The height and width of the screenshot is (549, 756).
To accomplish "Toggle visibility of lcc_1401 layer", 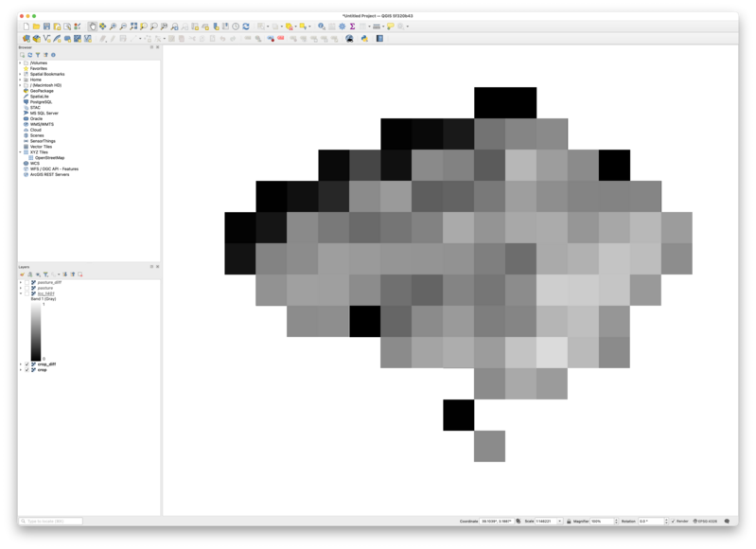I will tap(27, 293).
